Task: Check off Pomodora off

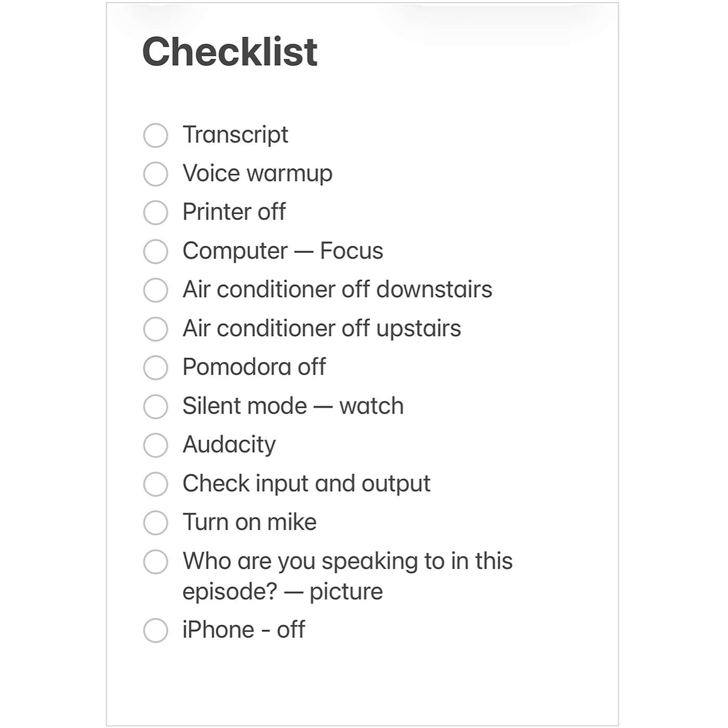Action: (x=155, y=368)
